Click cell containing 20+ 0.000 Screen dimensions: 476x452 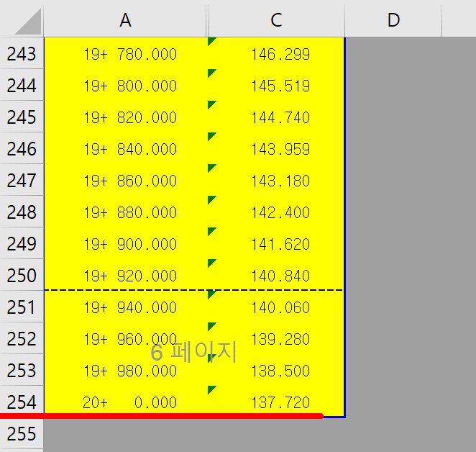coord(126,402)
